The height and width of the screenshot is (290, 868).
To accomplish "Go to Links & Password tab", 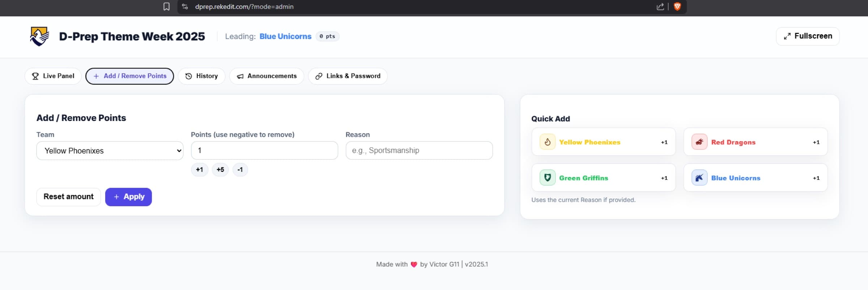I will [348, 76].
